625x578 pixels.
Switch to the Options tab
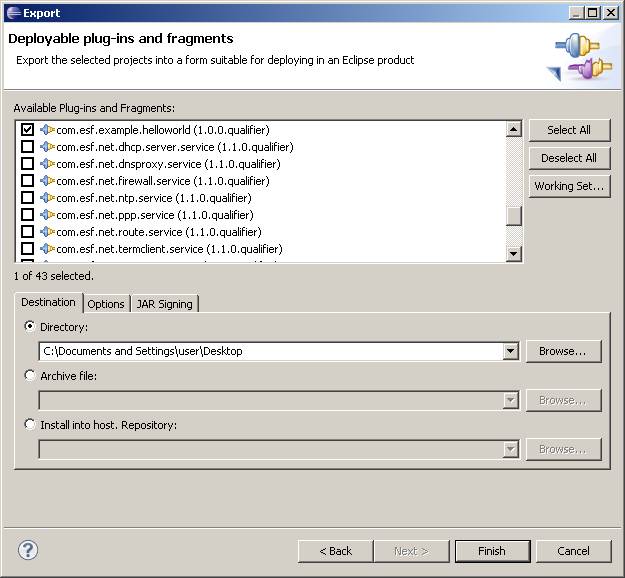(106, 304)
